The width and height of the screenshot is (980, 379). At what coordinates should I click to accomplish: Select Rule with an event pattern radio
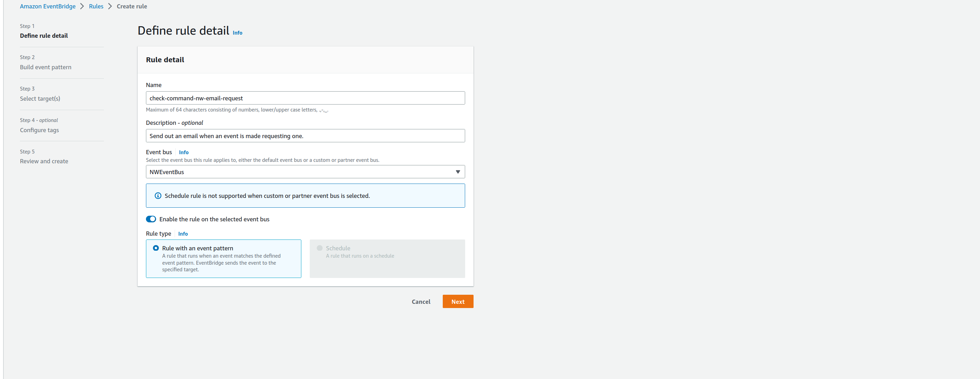pyautogui.click(x=156, y=248)
